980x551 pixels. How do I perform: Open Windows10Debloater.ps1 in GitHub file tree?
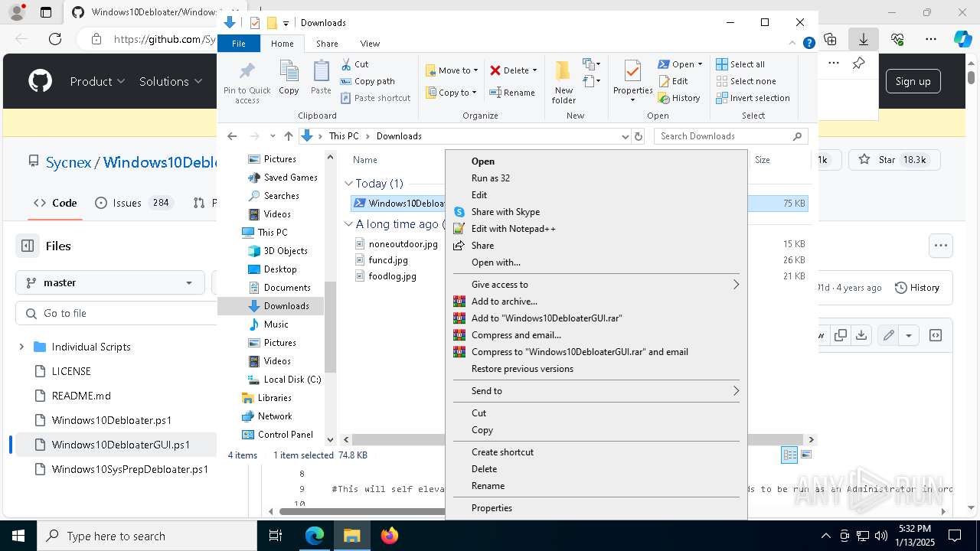[112, 420]
